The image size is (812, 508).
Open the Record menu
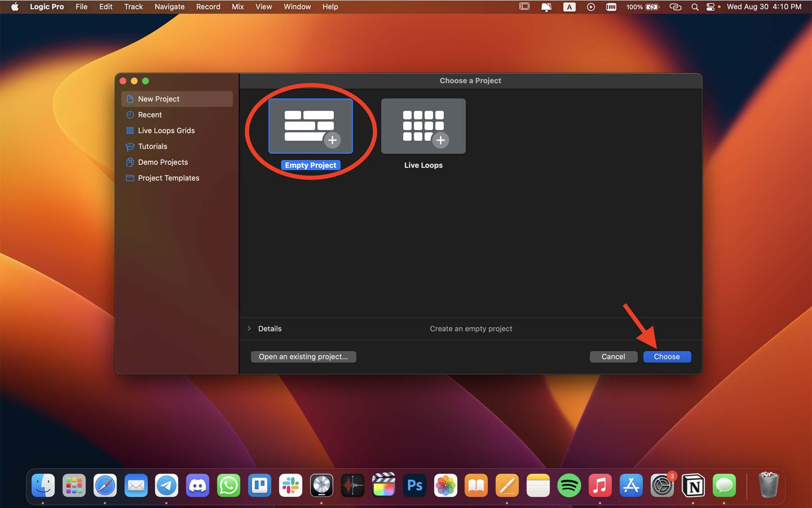208,7
